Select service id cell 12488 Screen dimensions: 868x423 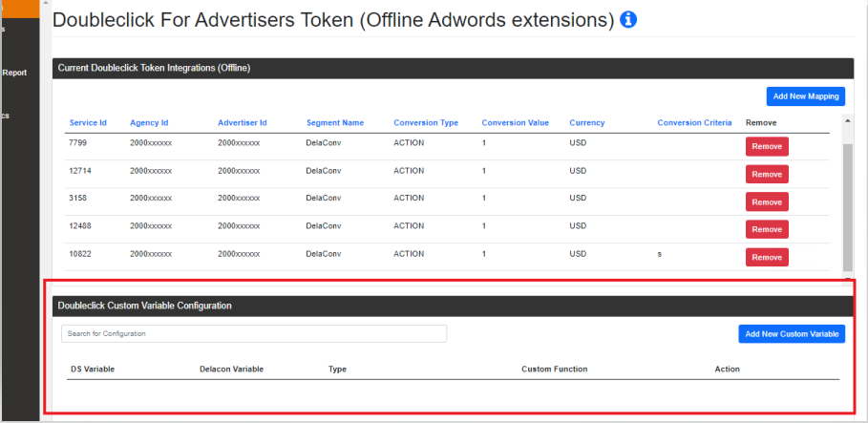[x=80, y=226]
